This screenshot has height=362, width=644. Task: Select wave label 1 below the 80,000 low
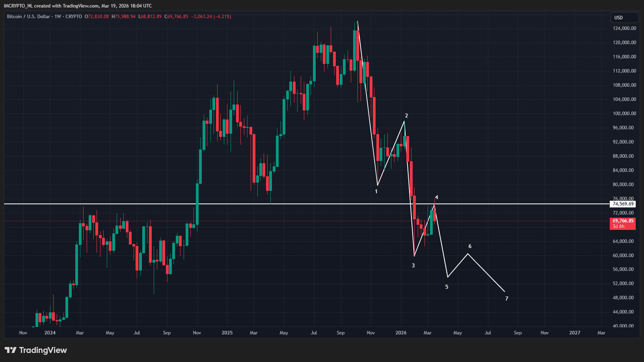[376, 192]
